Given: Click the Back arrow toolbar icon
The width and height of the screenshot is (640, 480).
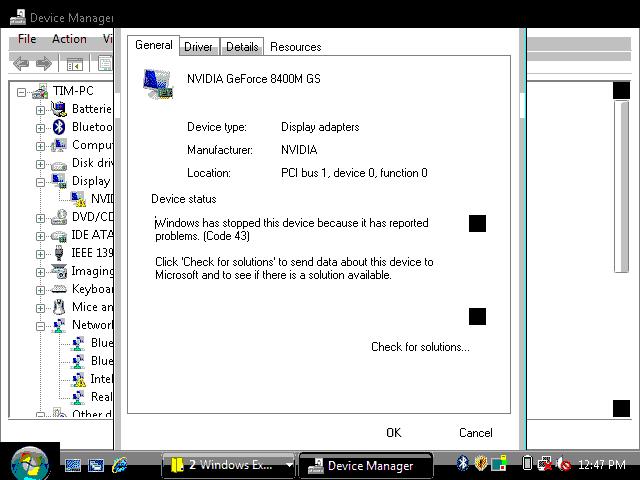Looking at the screenshot, I should click(x=21, y=64).
